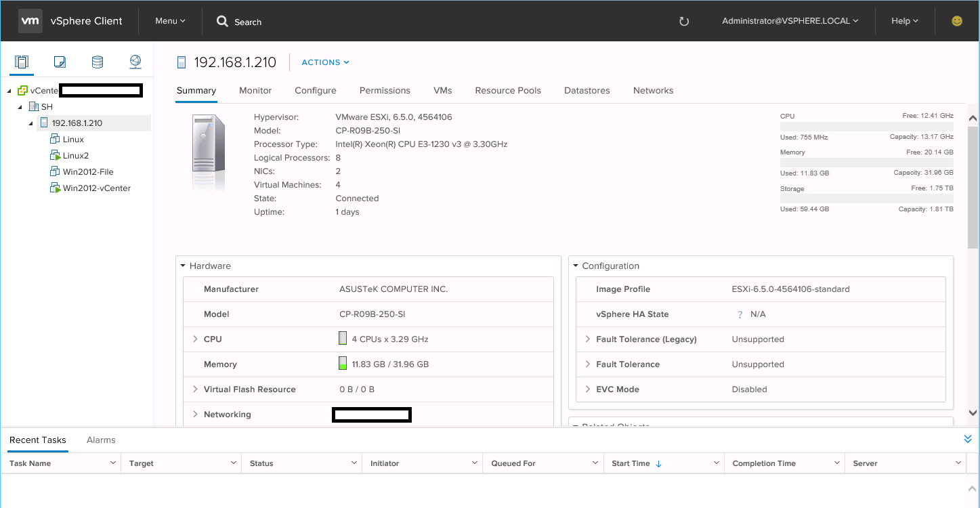Image resolution: width=980 pixels, height=508 pixels.
Task: Open the ACTIONS dropdown for host
Action: click(x=325, y=62)
